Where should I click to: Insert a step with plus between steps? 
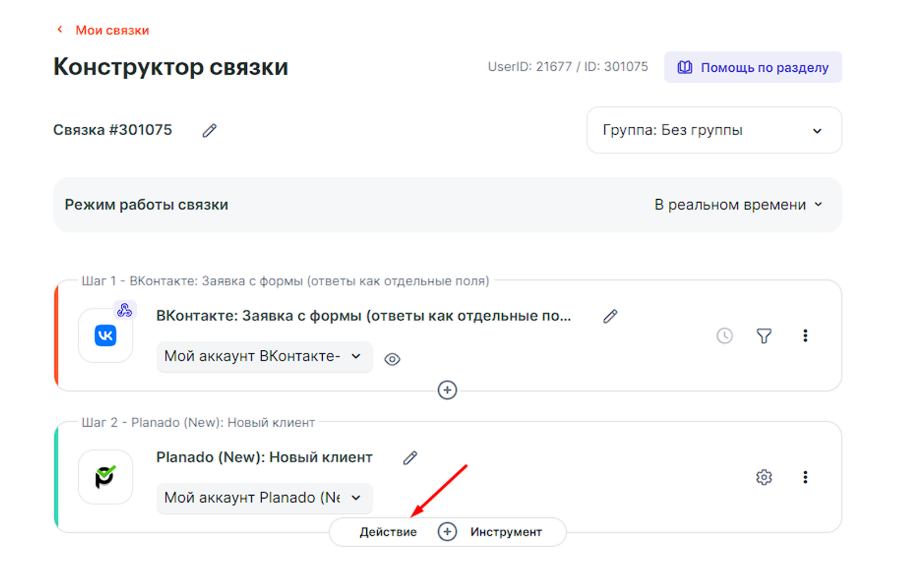click(447, 390)
